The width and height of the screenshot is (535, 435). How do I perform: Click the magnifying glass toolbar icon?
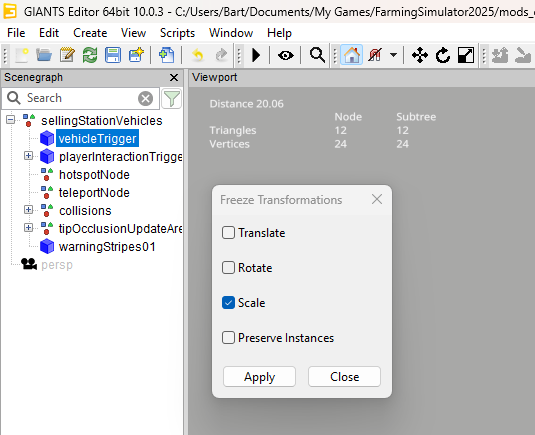(x=317, y=55)
